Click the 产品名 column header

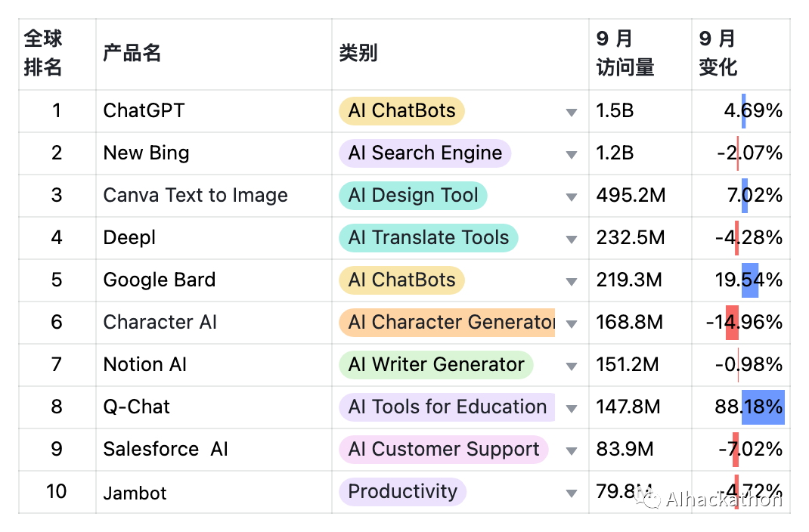[x=132, y=54]
